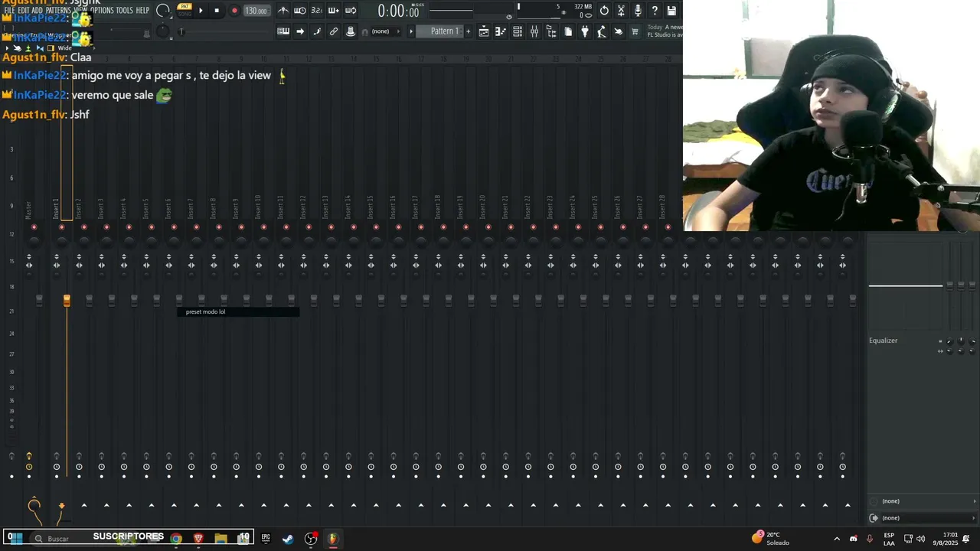Save project with the floppy disk icon
Screen dimensions: 980x551
tap(671, 11)
